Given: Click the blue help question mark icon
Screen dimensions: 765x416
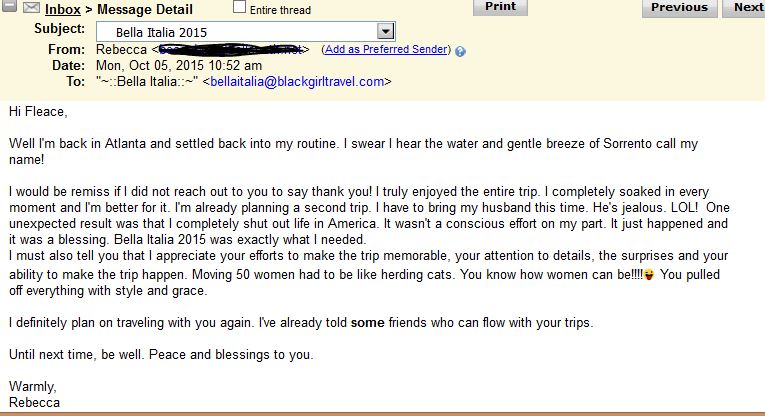Looking at the screenshot, I should tap(460, 51).
